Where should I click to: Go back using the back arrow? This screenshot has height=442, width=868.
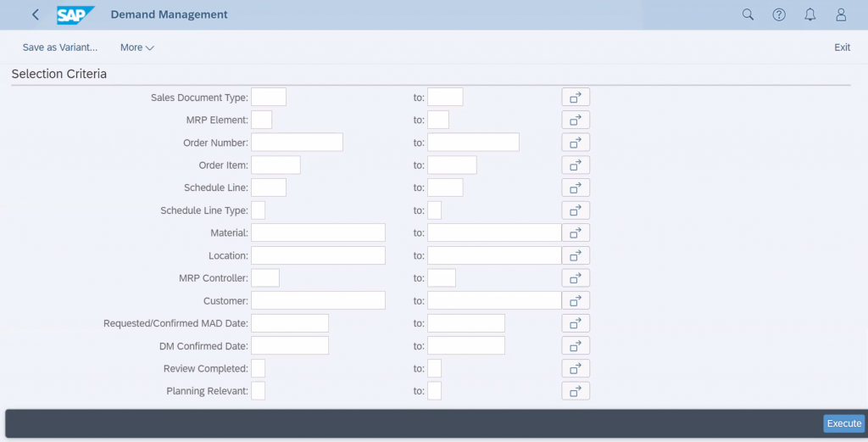click(36, 14)
